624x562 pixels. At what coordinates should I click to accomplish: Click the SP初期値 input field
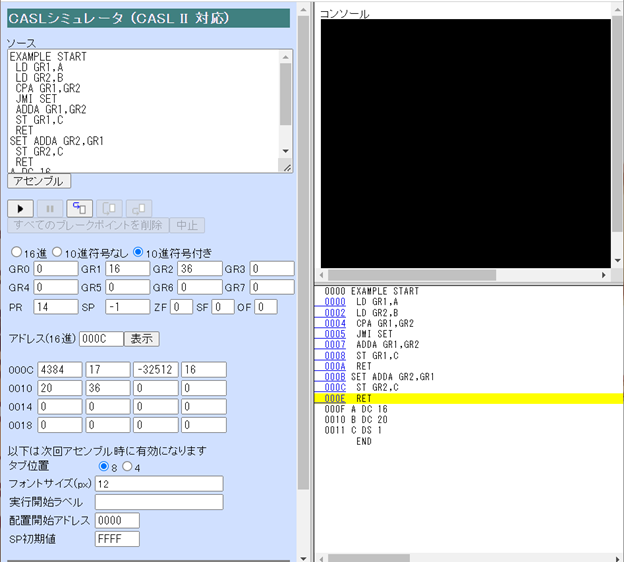click(x=116, y=539)
